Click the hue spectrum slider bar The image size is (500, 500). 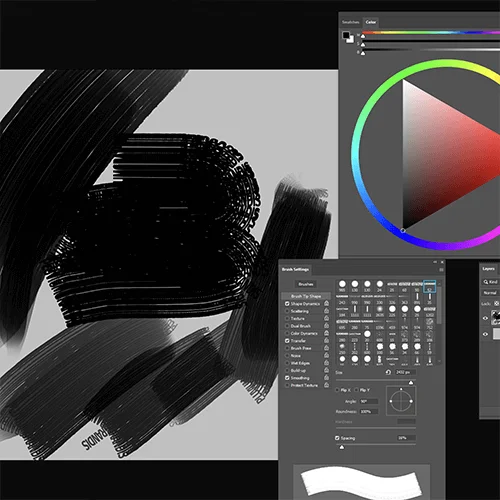(x=431, y=33)
